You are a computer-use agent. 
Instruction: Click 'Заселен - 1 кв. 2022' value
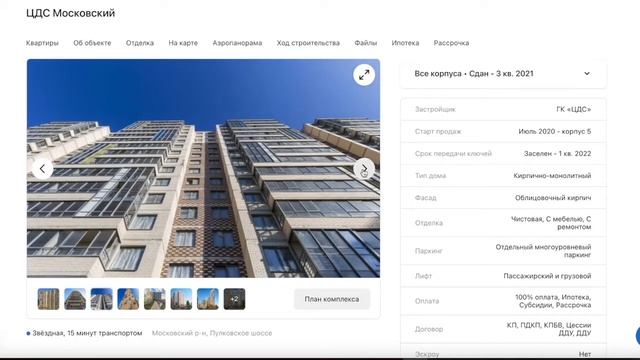(x=558, y=153)
